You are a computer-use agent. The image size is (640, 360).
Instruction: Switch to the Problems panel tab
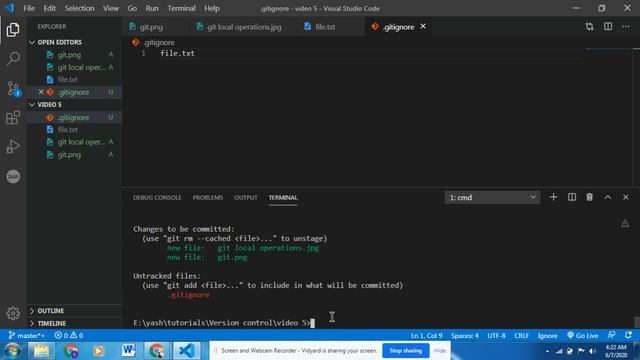point(208,198)
